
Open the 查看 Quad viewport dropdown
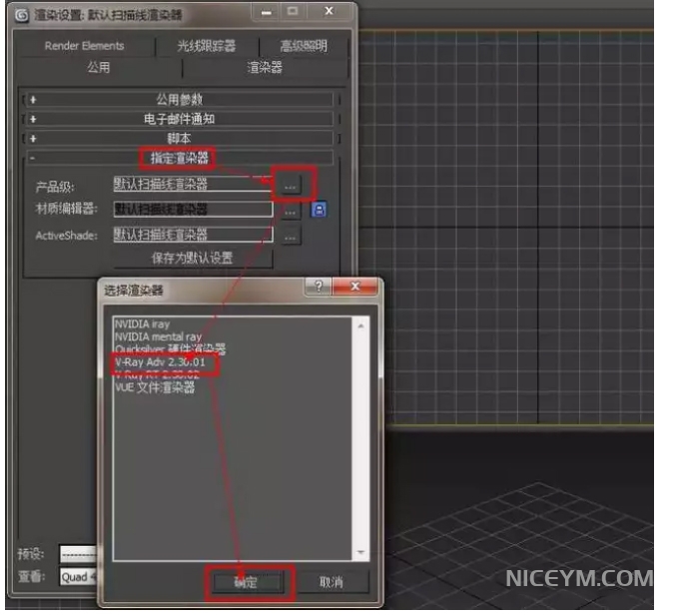pos(79,577)
